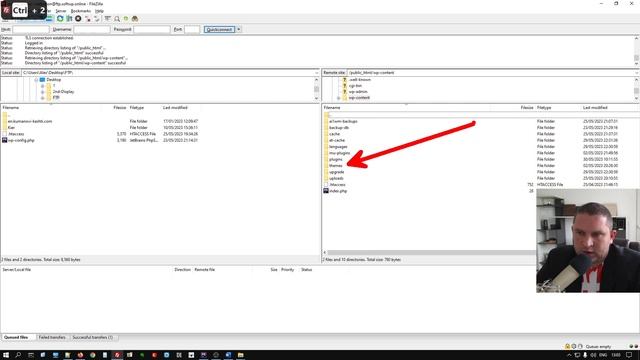Select the languages folder in remote list
The height and width of the screenshot is (360, 640).
point(338,147)
